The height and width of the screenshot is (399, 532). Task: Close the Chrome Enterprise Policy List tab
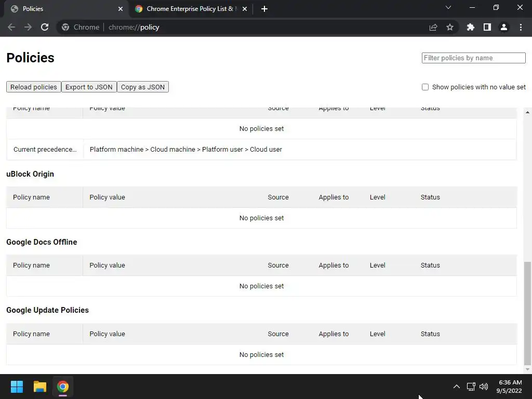point(245,9)
